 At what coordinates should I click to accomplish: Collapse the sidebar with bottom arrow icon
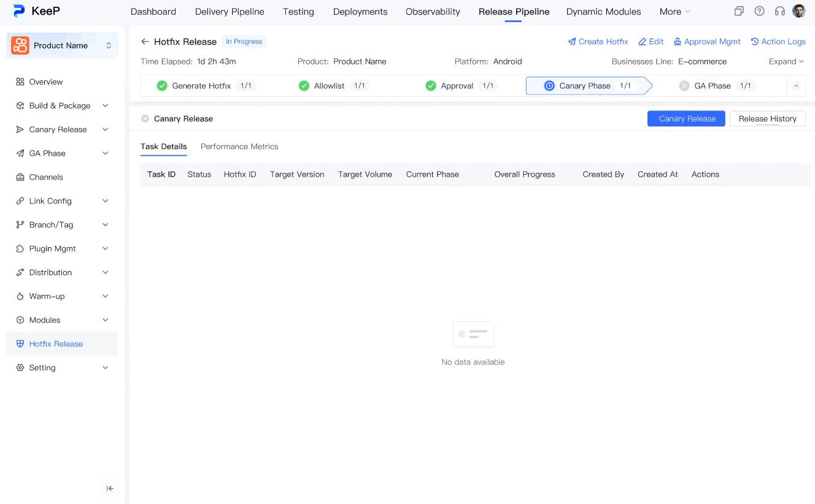click(x=110, y=489)
